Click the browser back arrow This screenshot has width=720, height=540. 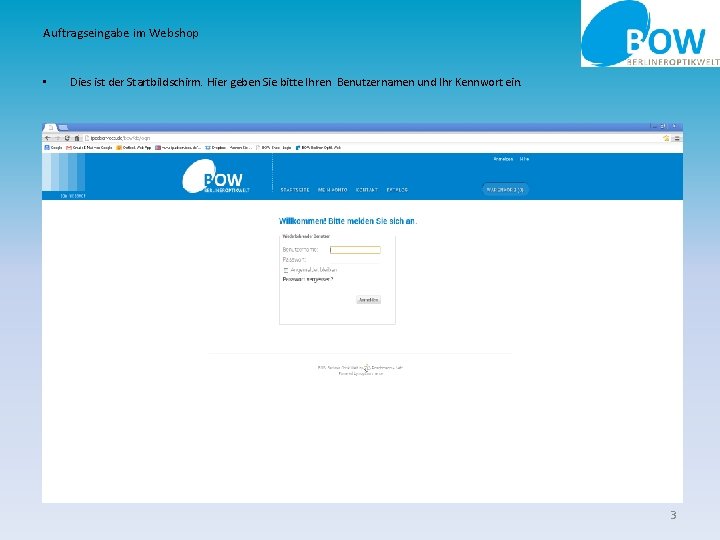point(48,138)
